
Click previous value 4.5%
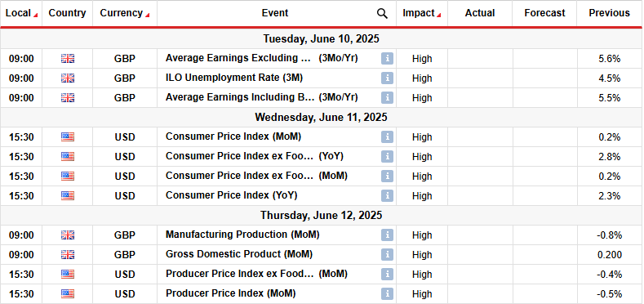point(610,78)
